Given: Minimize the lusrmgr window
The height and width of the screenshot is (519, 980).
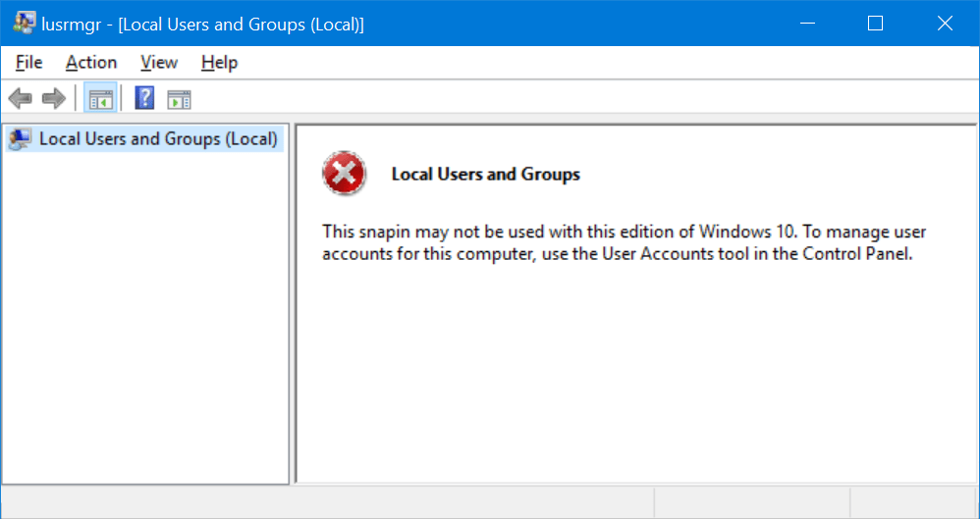Looking at the screenshot, I should click(807, 24).
